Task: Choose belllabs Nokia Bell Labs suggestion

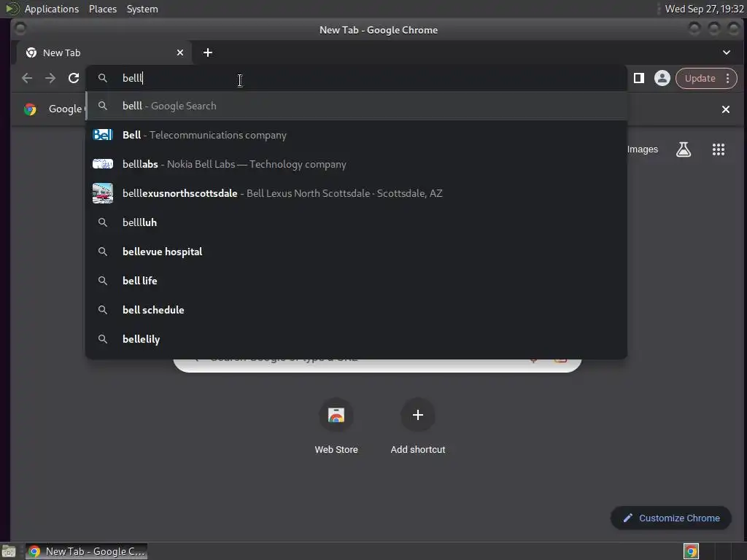Action: tap(356, 164)
